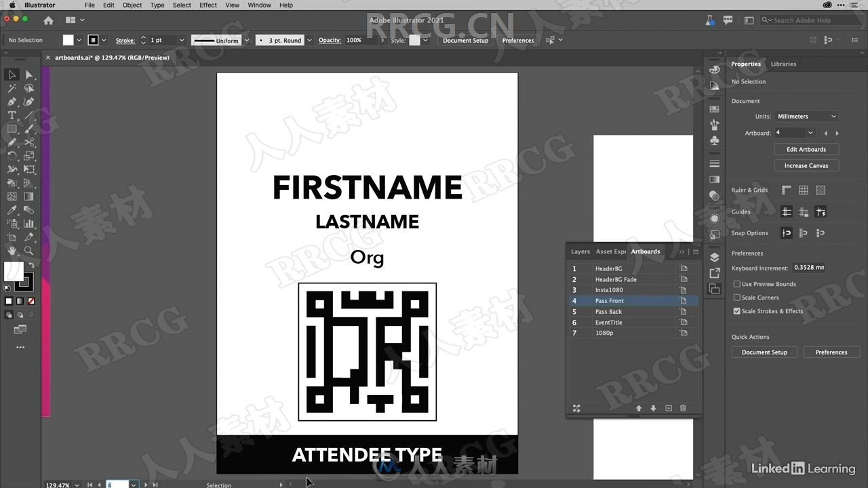
Task: Open the Appearance panel from the dock
Action: tap(714, 219)
